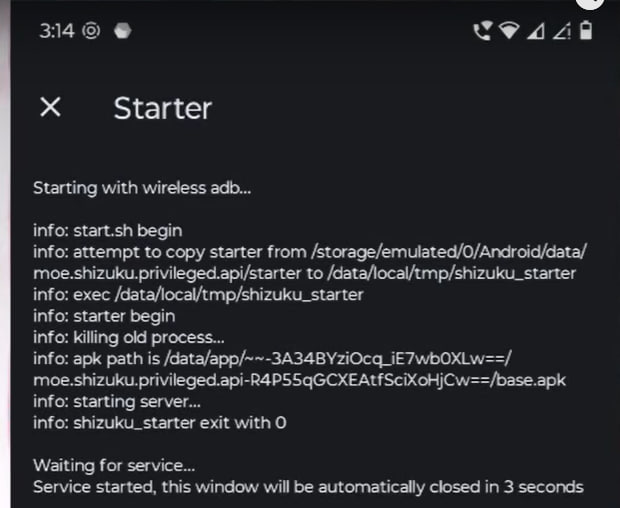
Task: Tap the Wi-Fi calling phone icon
Action: 482,31
